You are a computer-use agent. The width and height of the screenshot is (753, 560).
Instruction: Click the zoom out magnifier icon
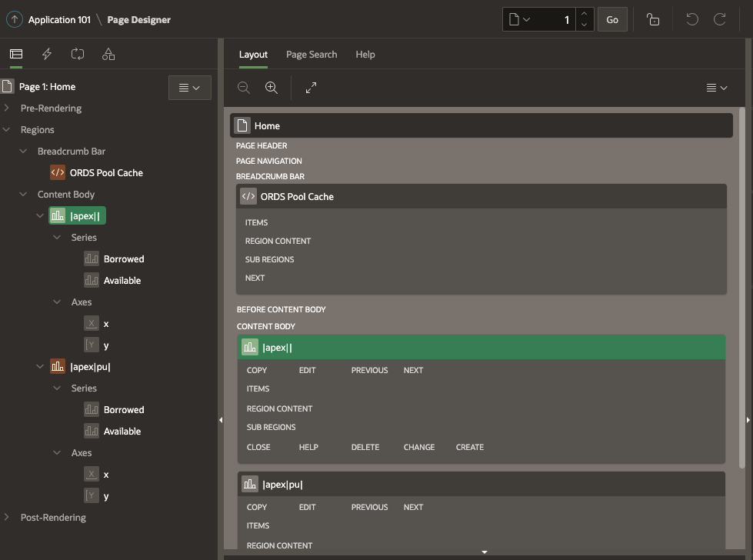(244, 88)
